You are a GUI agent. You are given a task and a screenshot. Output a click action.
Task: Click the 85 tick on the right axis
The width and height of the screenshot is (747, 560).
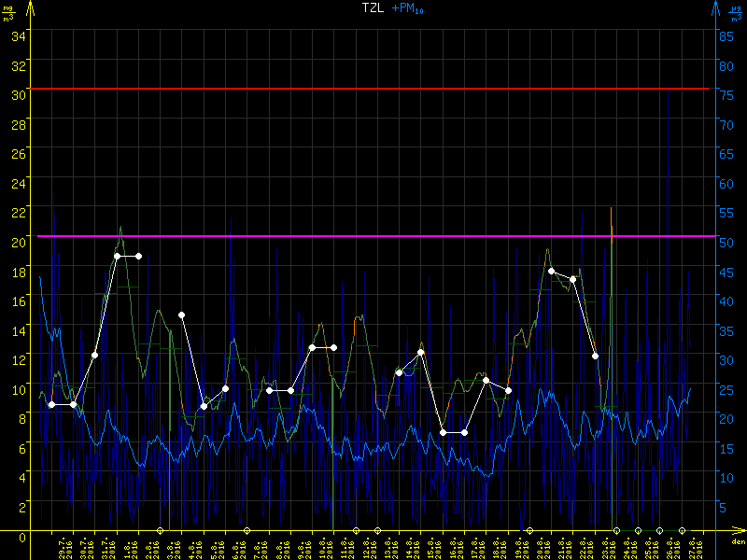[x=725, y=35]
